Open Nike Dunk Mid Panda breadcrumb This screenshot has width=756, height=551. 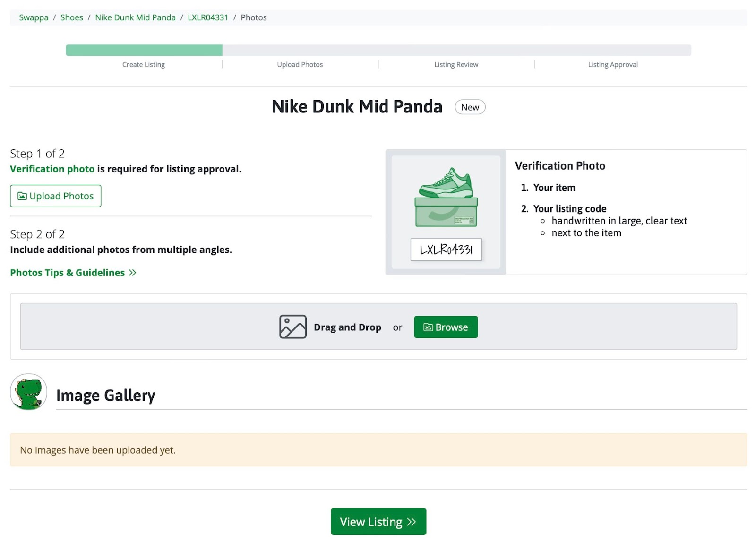(135, 17)
